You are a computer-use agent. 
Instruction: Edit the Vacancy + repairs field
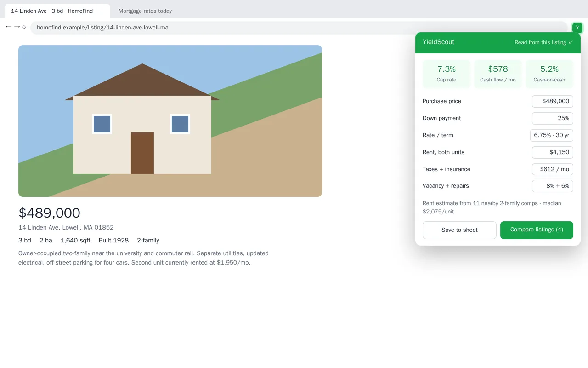click(x=553, y=186)
